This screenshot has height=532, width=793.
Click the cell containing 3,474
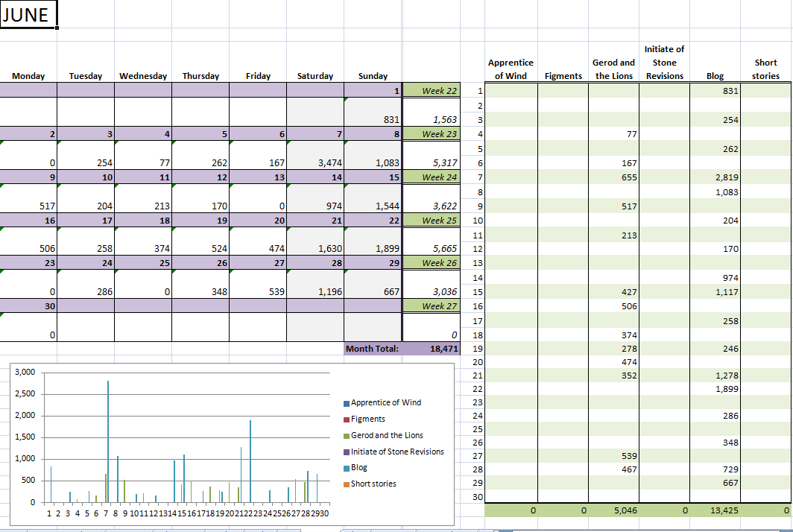315,162
